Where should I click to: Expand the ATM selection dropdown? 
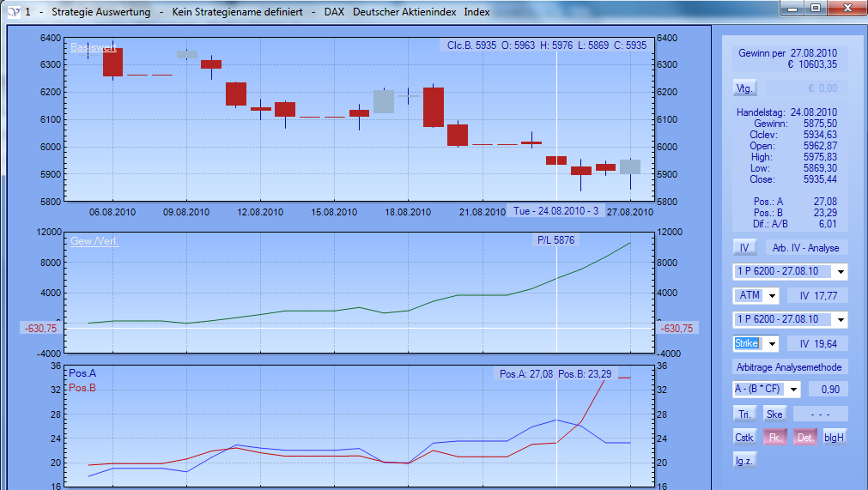click(x=773, y=296)
